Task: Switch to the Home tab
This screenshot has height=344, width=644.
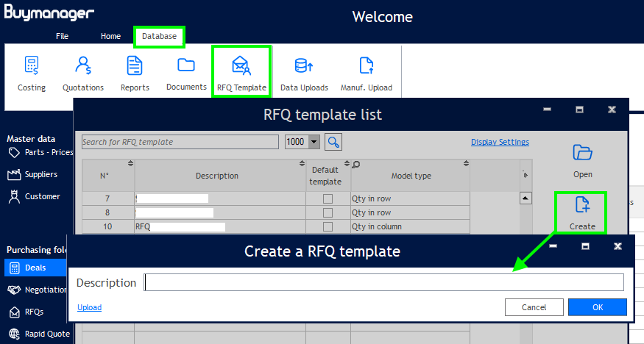Action: click(111, 36)
